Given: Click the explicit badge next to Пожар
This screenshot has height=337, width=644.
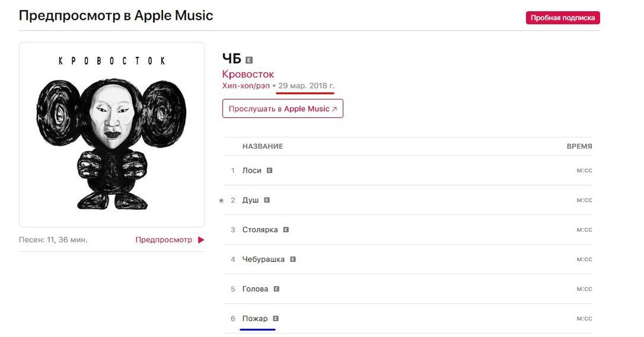Looking at the screenshot, I should [x=276, y=318].
